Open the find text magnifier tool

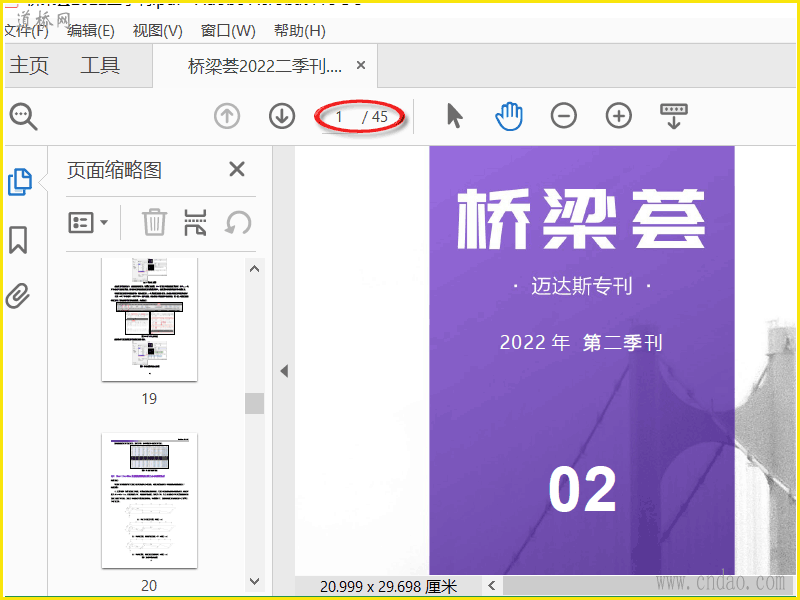(23, 116)
